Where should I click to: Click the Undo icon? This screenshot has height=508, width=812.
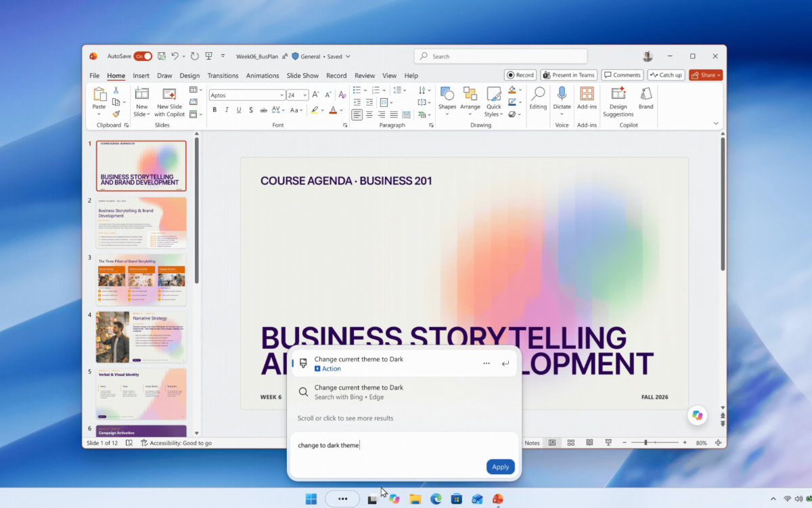tap(175, 56)
